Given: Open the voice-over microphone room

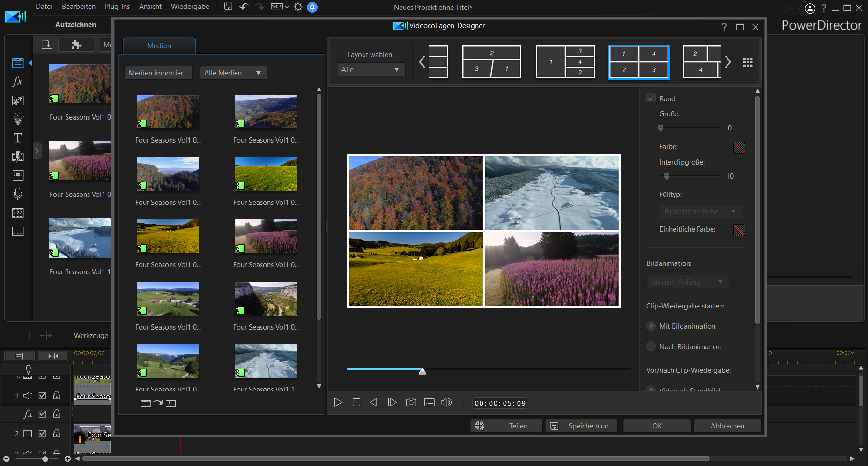Looking at the screenshot, I should pos(18,194).
